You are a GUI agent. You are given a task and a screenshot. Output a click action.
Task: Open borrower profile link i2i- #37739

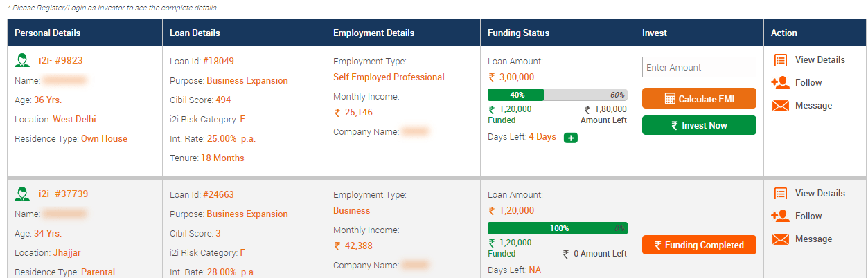pyautogui.click(x=64, y=194)
